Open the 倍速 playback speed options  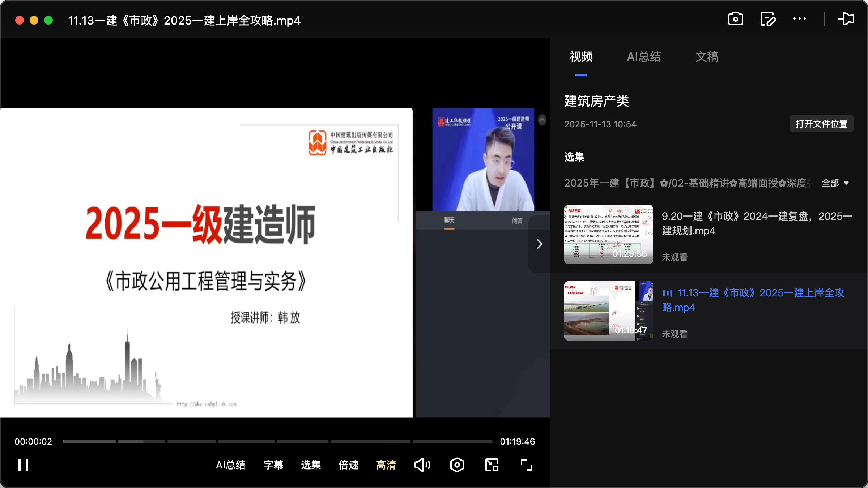pos(348,465)
